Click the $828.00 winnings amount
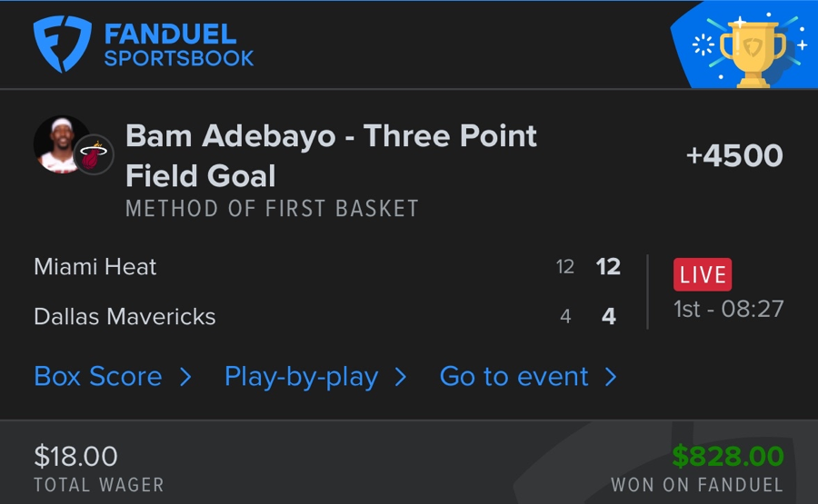Viewport: 818px width, 504px height. point(727,456)
